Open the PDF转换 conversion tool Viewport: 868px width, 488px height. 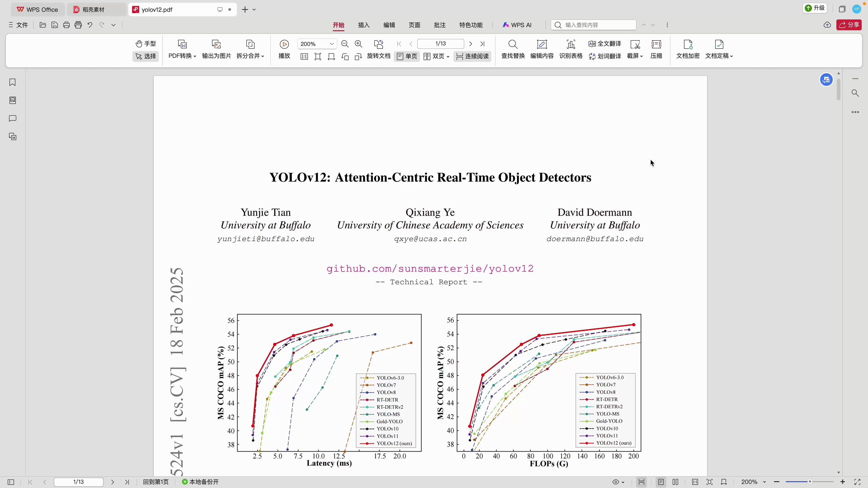pyautogui.click(x=182, y=49)
